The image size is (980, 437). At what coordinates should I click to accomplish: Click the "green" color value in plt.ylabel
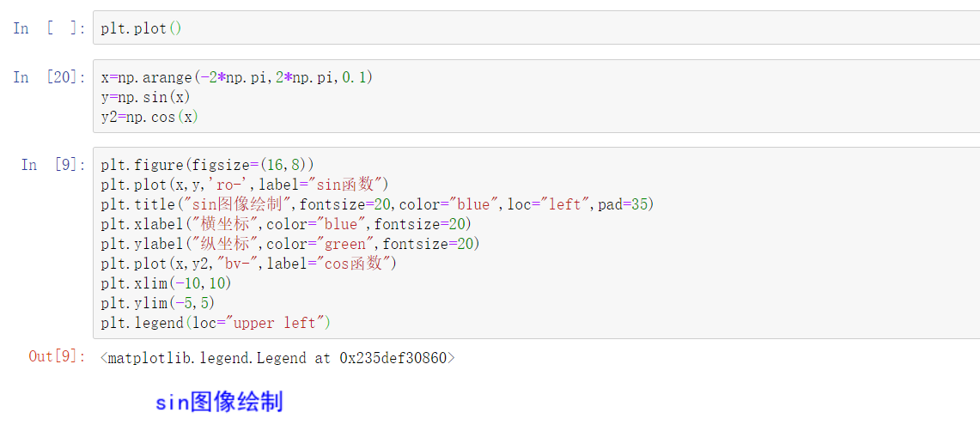(344, 244)
